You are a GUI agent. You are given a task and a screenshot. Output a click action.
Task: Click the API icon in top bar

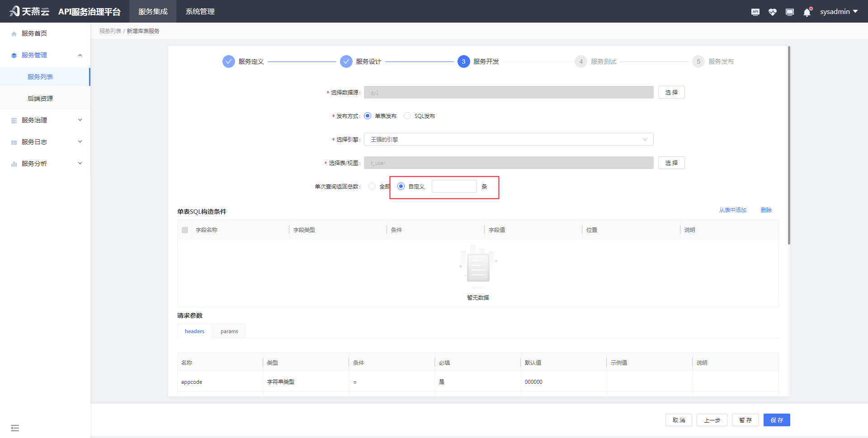pos(755,12)
